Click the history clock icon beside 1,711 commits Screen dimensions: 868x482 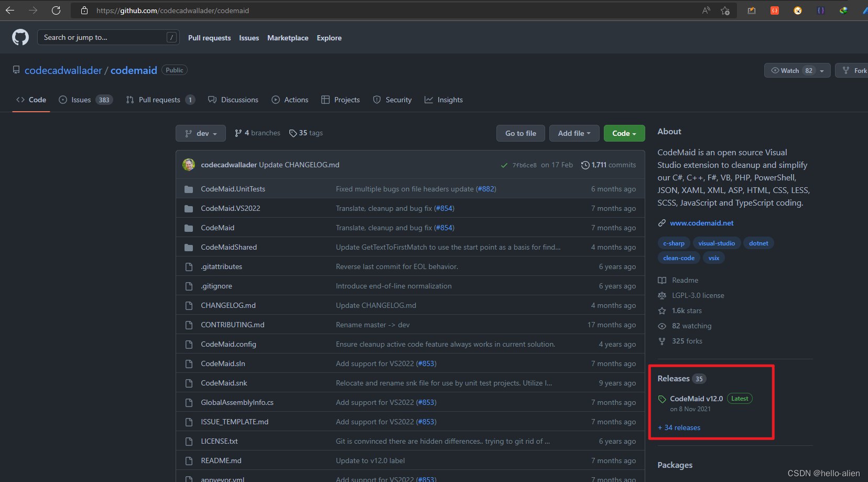(585, 165)
